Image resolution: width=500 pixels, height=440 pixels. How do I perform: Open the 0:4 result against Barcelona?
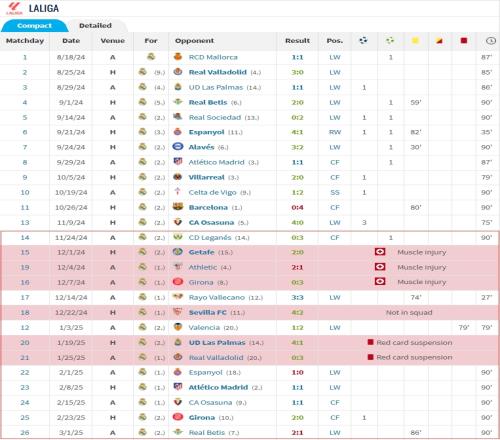coord(297,207)
